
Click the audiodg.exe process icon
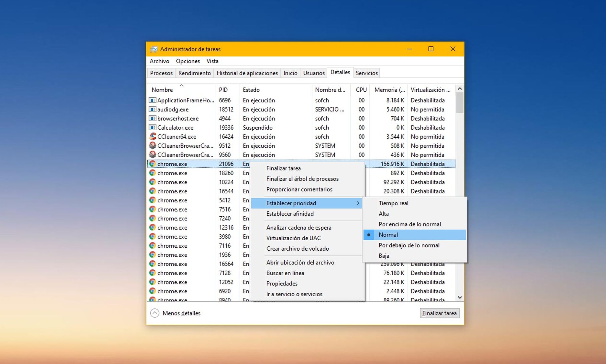pyautogui.click(x=152, y=109)
